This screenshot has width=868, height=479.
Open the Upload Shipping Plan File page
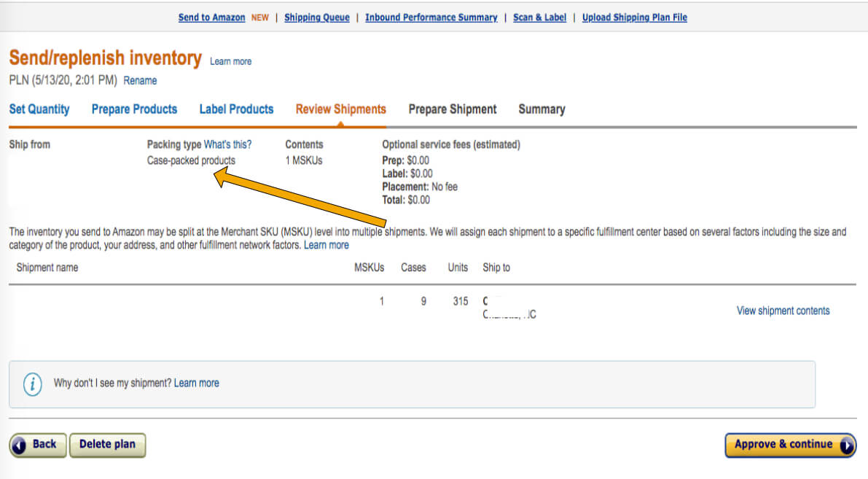634,17
